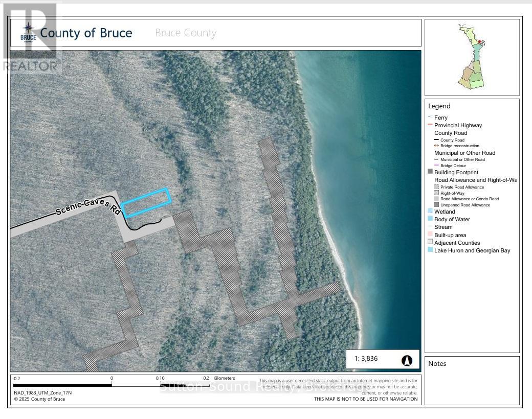532x419 pixels.
Task: Click the Scenic Caves Rd label
Action: click(87, 206)
